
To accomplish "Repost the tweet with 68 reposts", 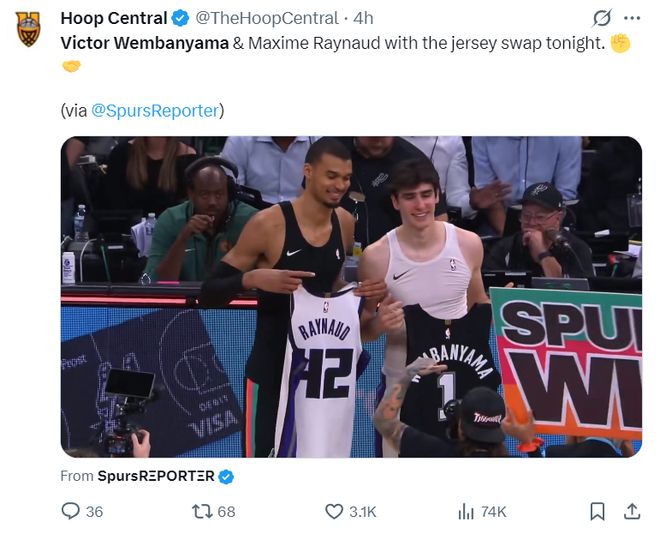I will 202,511.
